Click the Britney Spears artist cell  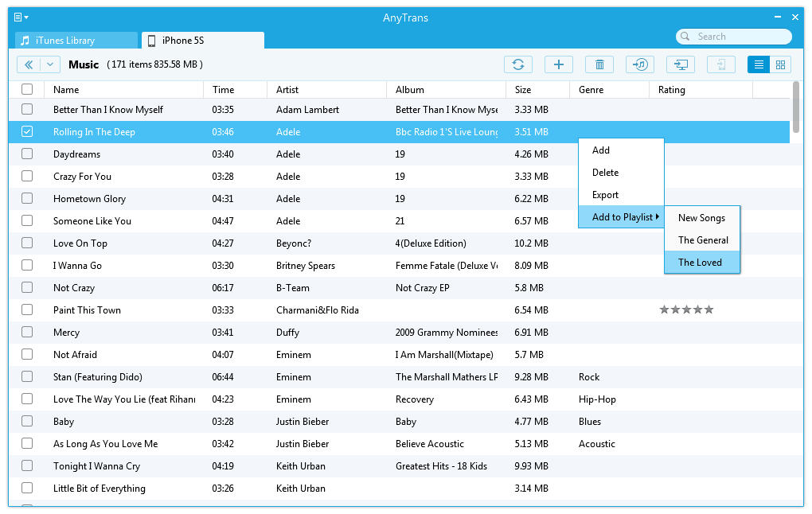click(x=306, y=266)
